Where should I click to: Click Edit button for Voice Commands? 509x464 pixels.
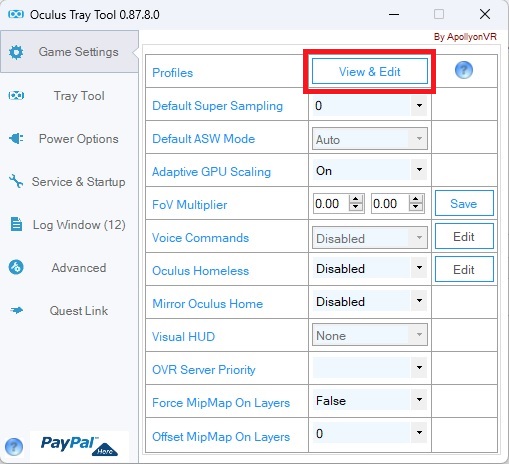[464, 236]
